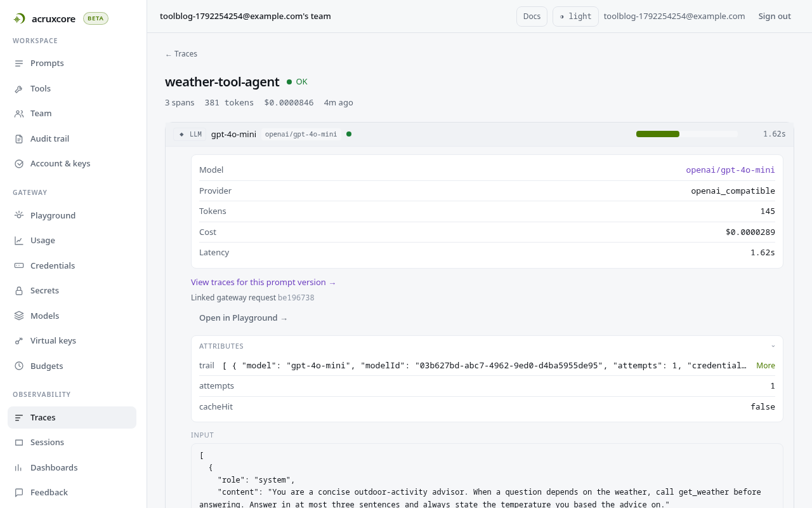Open Secrets via the lock icon

tap(19, 291)
